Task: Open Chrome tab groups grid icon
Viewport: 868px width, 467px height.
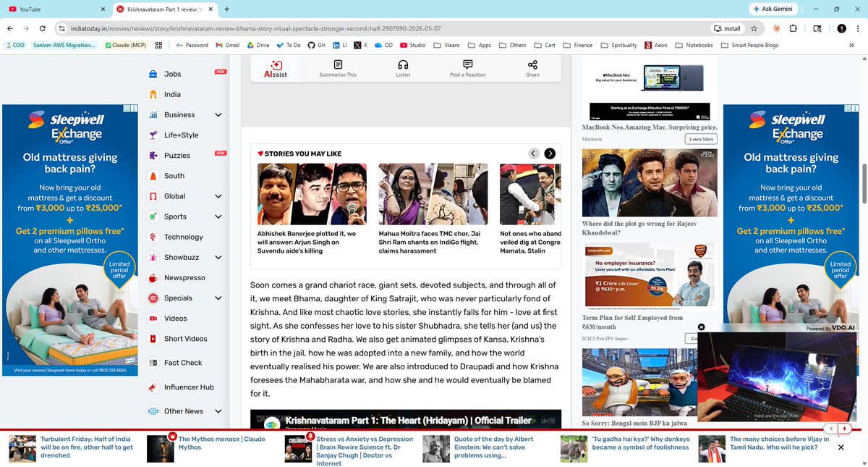Action: click(x=159, y=45)
